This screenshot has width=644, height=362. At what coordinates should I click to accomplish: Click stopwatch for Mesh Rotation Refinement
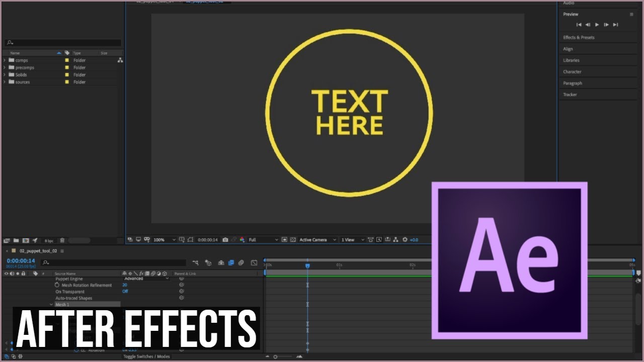click(x=57, y=285)
